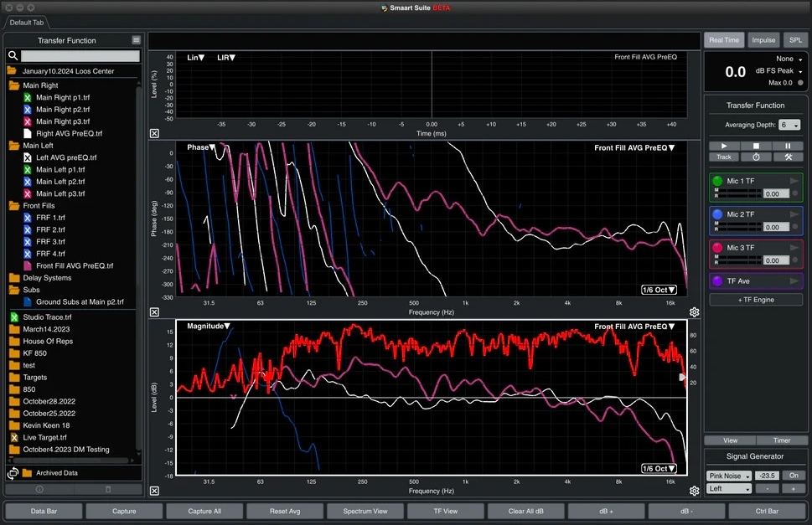Open the dB FS Peak meter type dropdown
The height and width of the screenshot is (525, 812).
point(778,71)
